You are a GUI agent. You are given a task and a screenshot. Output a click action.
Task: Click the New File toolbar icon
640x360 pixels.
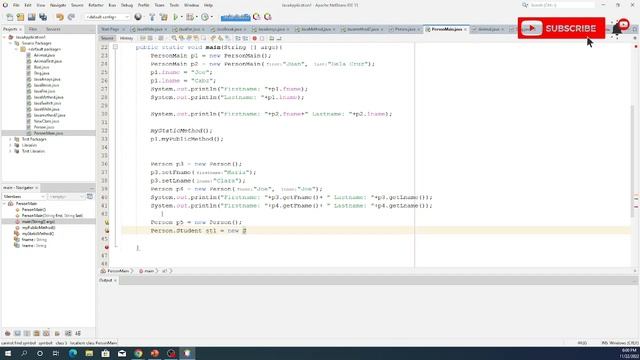point(9,17)
